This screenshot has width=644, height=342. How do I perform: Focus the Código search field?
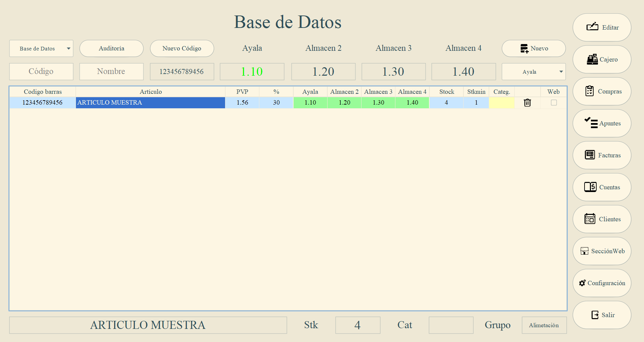click(41, 72)
